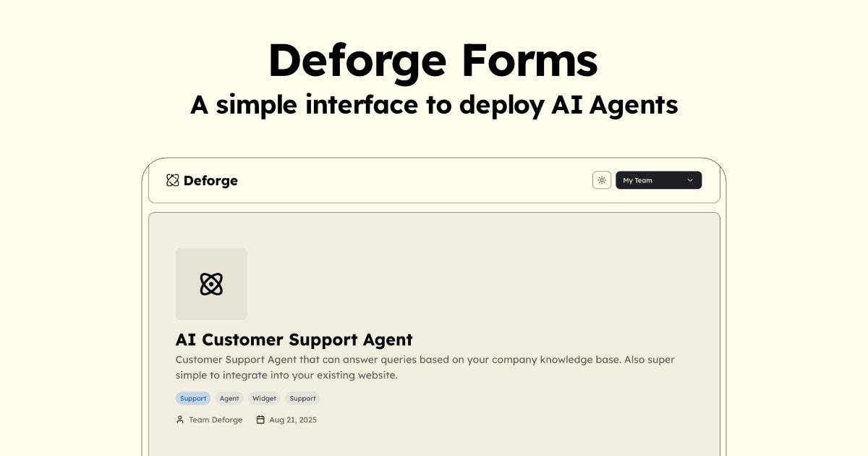
Task: Click the Customer Support Agent description paragraph
Action: (425, 368)
